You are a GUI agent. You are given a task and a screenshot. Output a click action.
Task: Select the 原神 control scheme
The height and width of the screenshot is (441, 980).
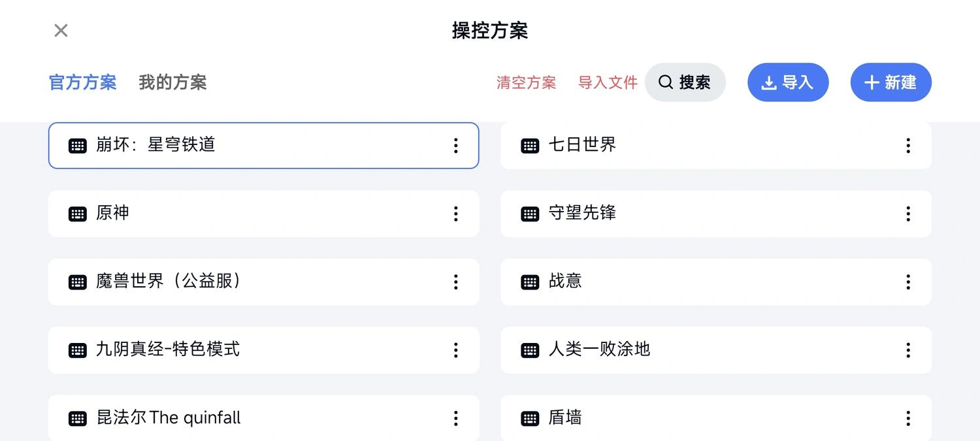coord(263,214)
